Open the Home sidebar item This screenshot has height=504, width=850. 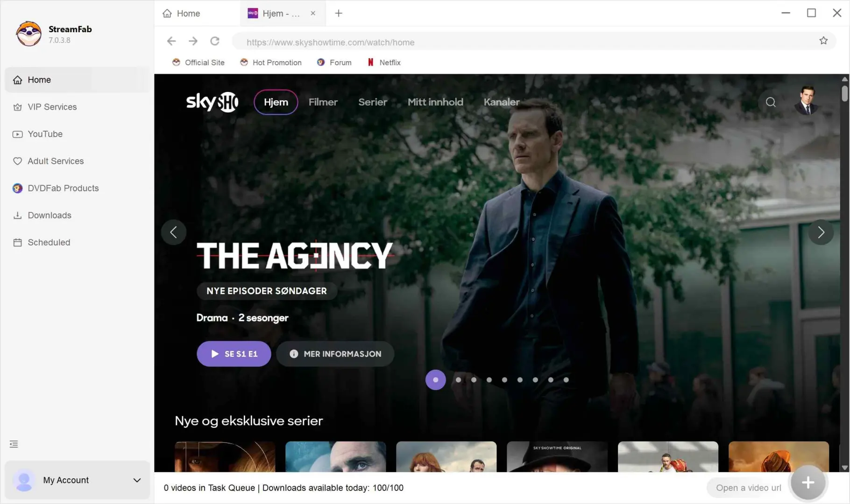click(77, 80)
